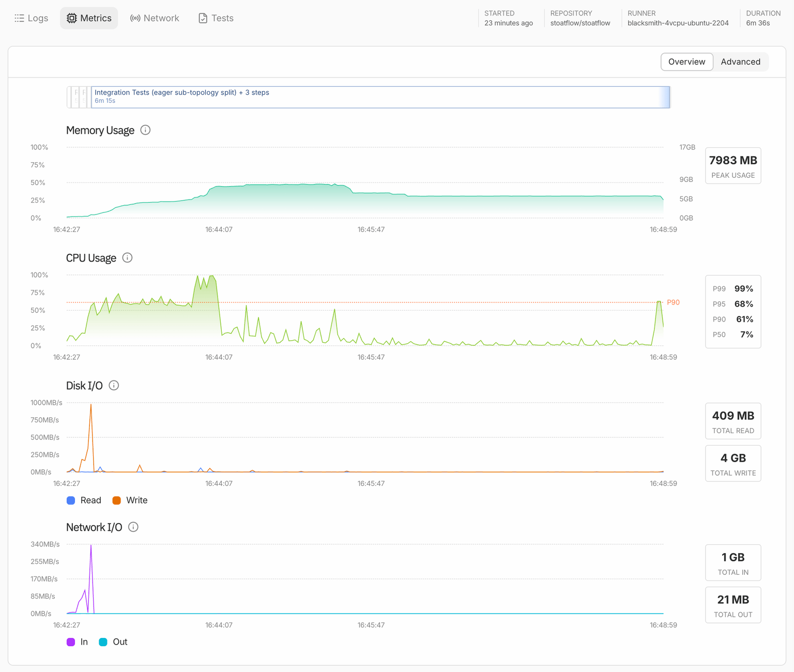Screen dimensions: 794x672
Task: Click the 21 MB Total Out card
Action: coord(733,605)
